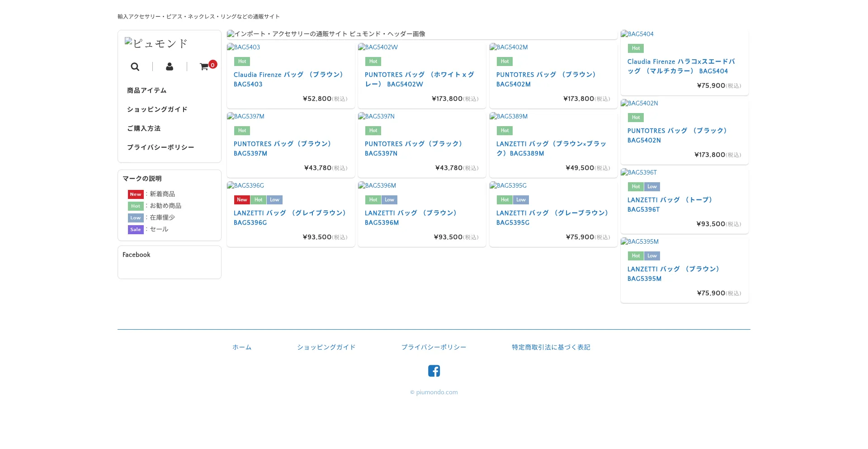Click the New badge on BAG5396G card
This screenshot has height=449, width=868.
pyautogui.click(x=242, y=200)
